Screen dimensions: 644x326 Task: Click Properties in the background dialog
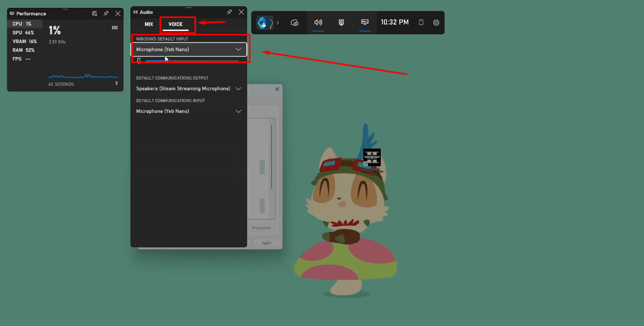(x=262, y=228)
